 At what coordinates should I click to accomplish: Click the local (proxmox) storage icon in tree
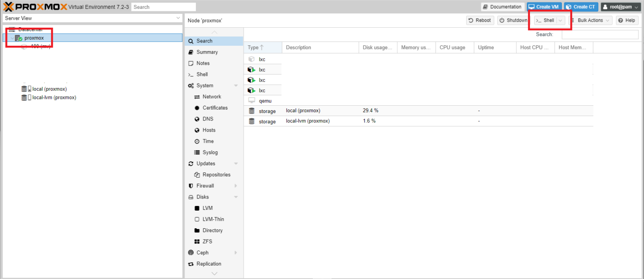tap(24, 89)
